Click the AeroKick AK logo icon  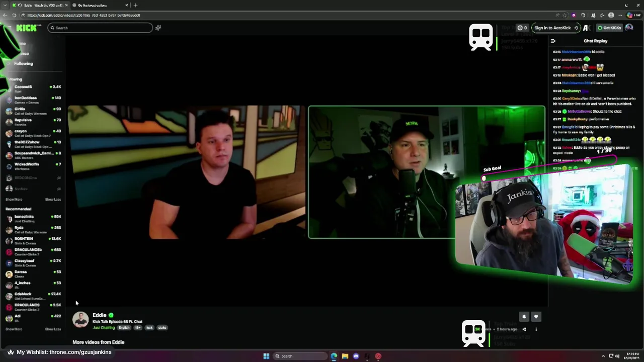click(586, 28)
